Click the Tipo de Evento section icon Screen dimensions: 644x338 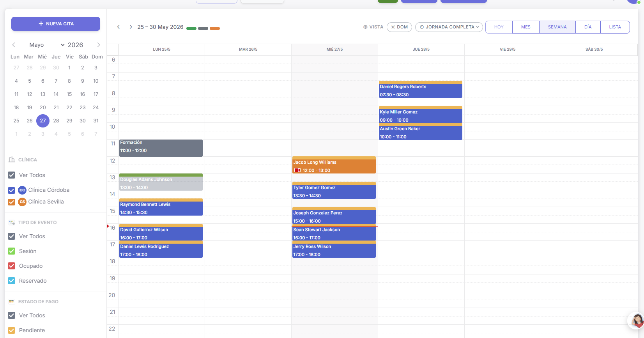(x=12, y=222)
